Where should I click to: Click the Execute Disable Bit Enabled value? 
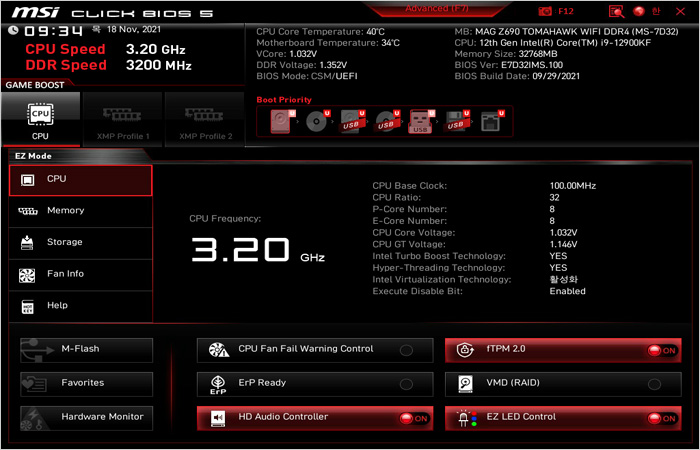click(567, 291)
